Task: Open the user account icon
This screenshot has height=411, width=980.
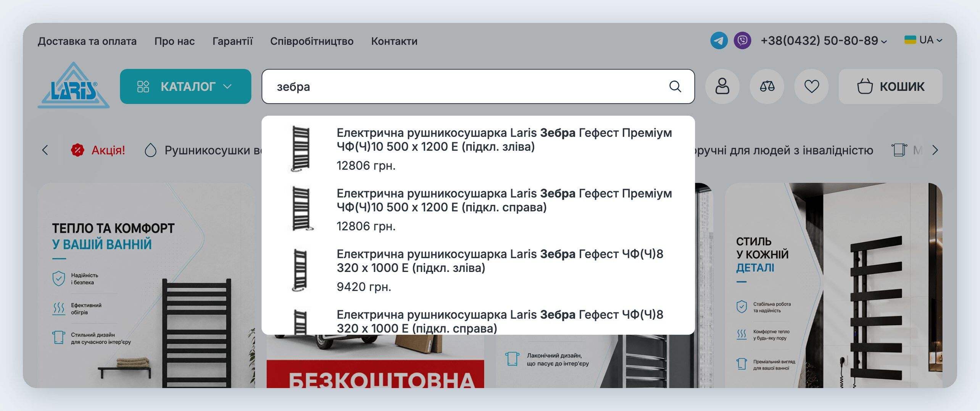Action: pos(722,86)
